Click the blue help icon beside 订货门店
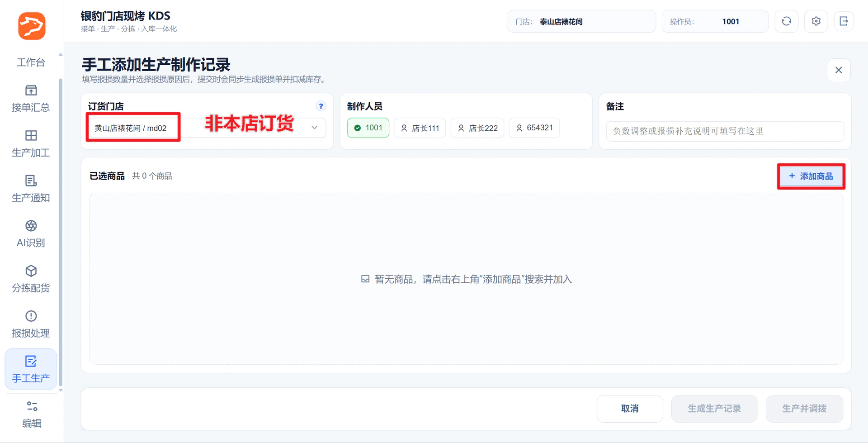 coord(321,106)
